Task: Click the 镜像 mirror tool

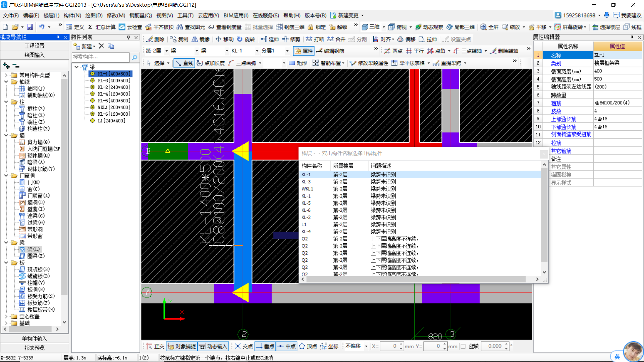Action: 201,39
